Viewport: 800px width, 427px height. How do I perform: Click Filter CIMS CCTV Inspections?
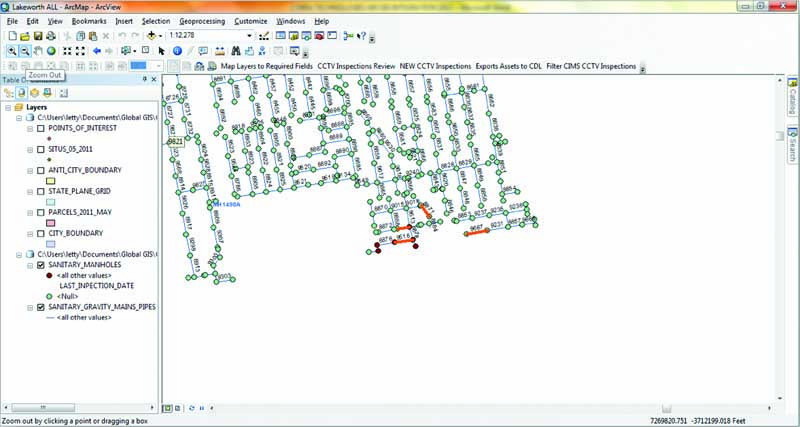tap(591, 66)
